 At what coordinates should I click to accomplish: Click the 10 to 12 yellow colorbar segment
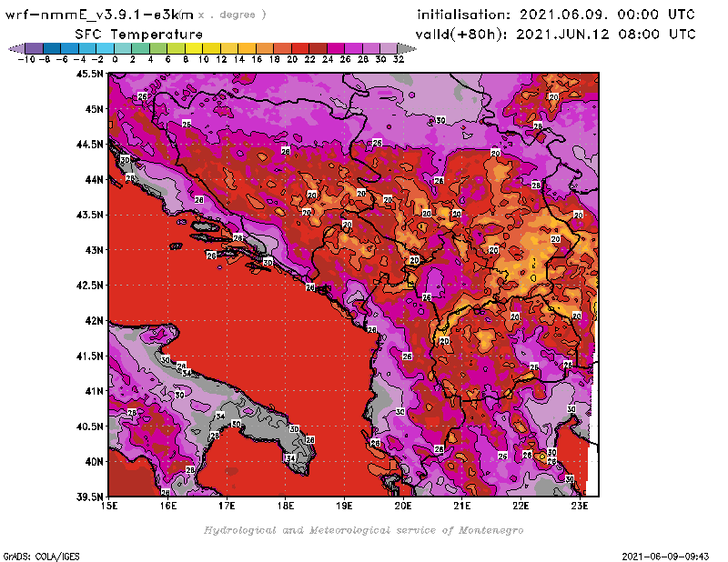tap(211, 48)
